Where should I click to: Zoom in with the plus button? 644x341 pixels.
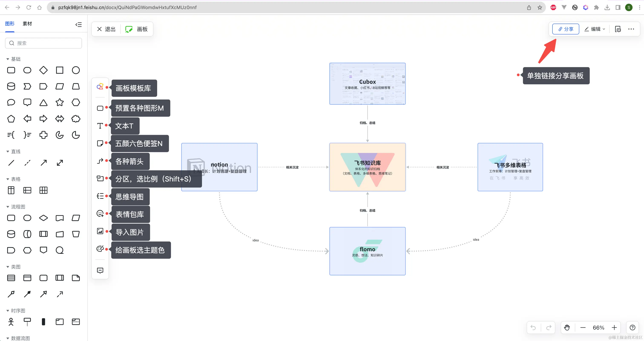[x=614, y=328]
